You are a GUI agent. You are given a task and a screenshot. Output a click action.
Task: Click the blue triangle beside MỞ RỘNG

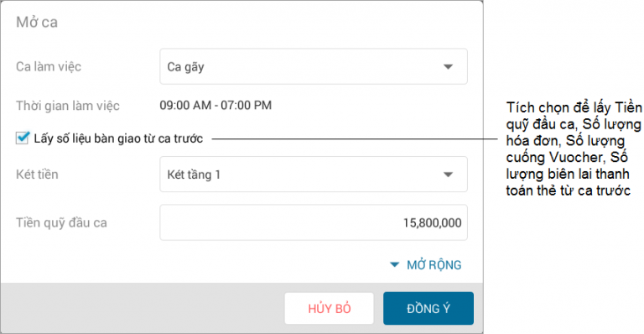click(x=394, y=264)
